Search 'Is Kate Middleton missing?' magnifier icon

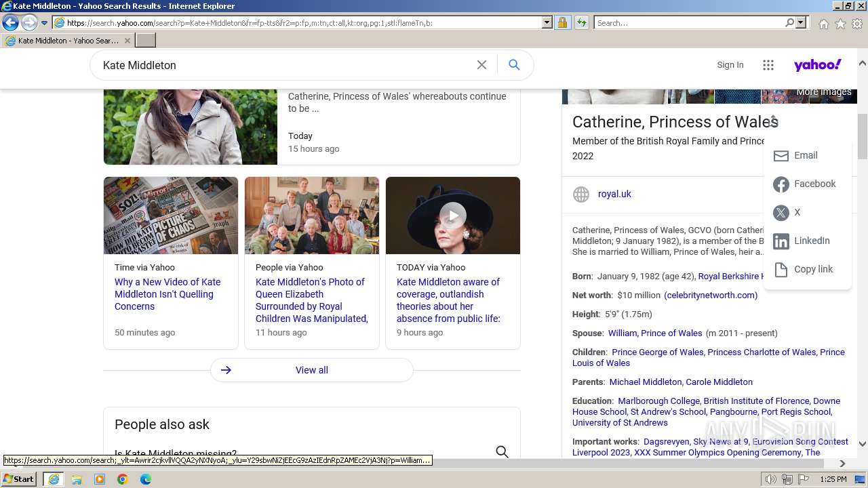502,451
